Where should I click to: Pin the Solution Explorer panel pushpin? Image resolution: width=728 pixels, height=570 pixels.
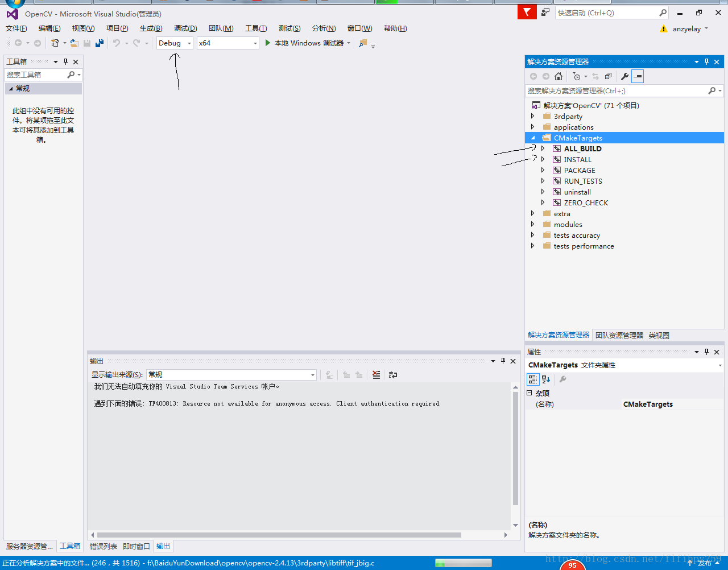pos(706,61)
